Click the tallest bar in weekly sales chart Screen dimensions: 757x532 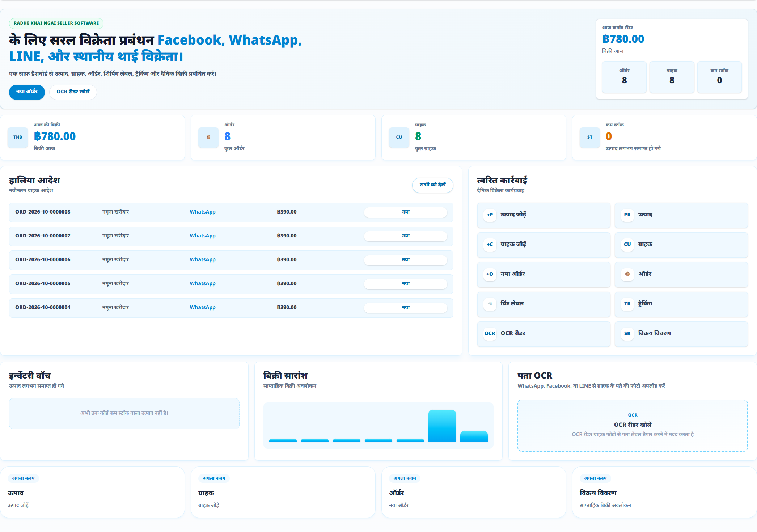pyautogui.click(x=442, y=426)
